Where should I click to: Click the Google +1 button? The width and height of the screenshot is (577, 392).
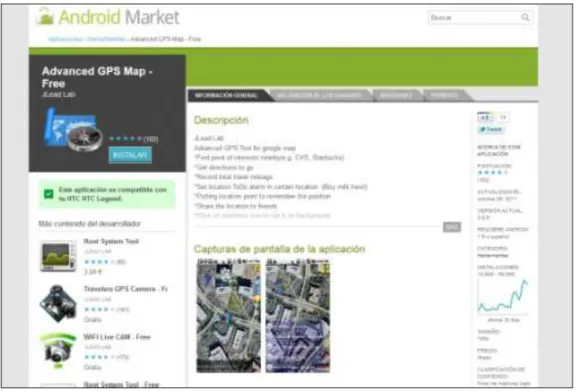pos(485,117)
